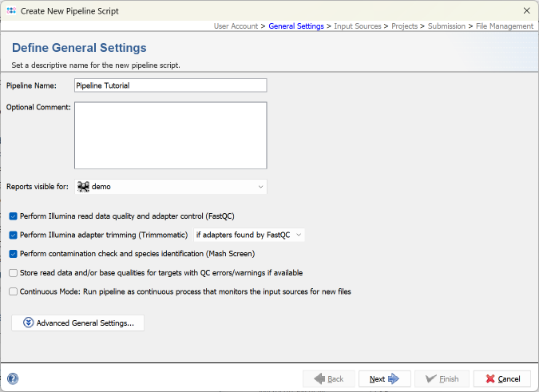Select the Projects breadcrumb step

coord(404,26)
